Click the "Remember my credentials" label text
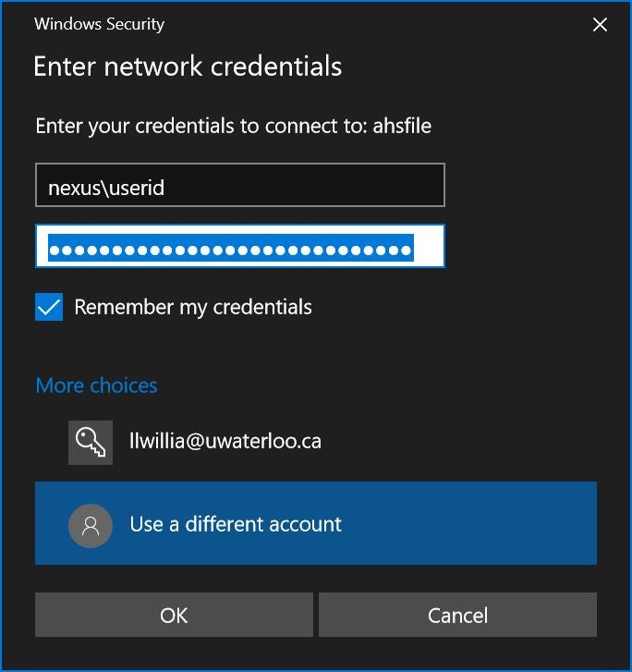 193,307
